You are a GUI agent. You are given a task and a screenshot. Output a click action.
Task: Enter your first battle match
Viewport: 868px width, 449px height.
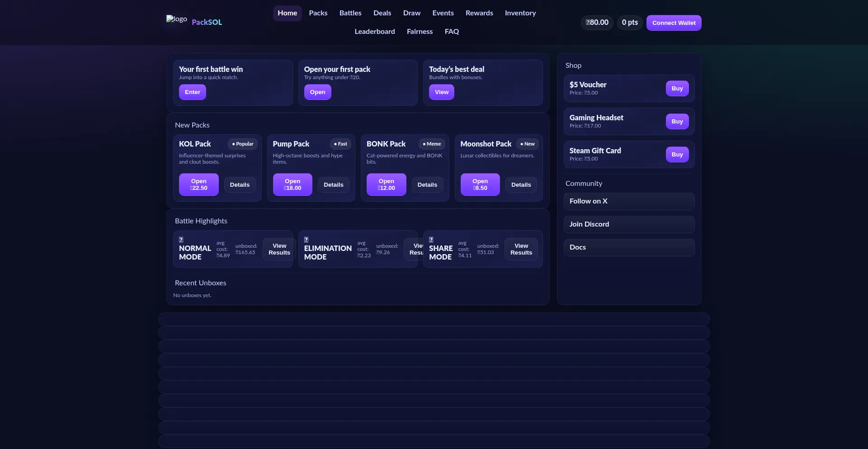point(192,92)
